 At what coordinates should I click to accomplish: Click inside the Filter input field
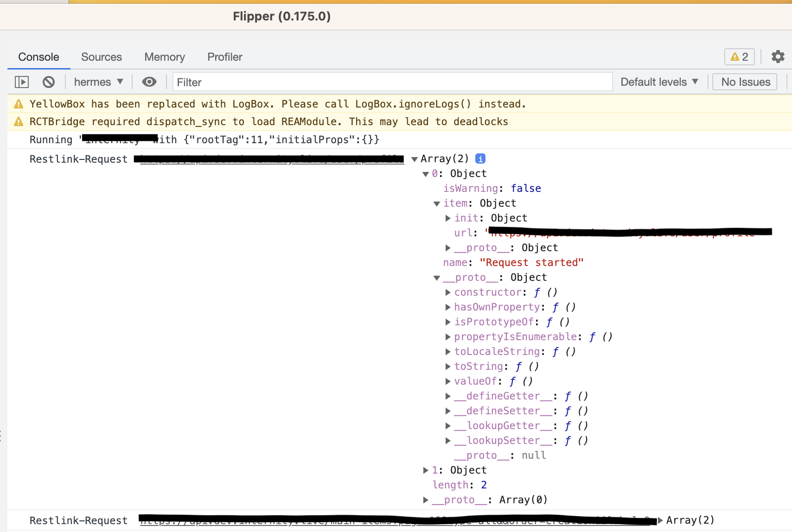point(325,82)
